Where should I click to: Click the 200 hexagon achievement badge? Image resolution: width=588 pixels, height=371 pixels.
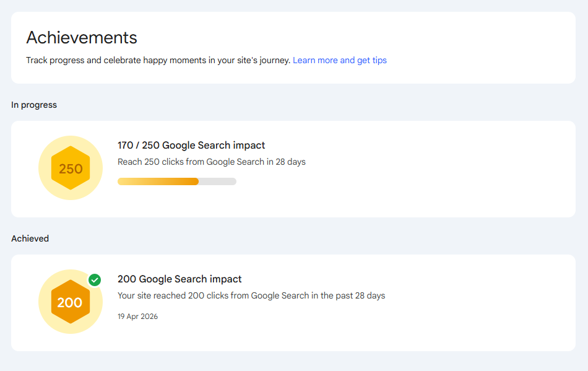[71, 302]
